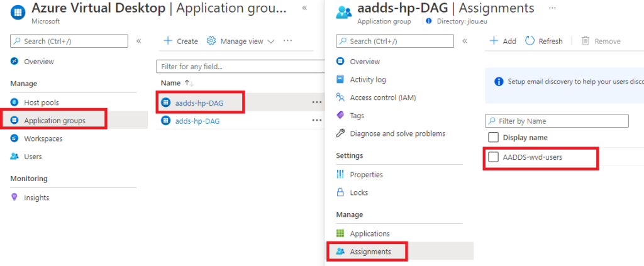
Task: Click the Azure Virtual Desktop service icon
Action: pyautogui.click(x=16, y=13)
